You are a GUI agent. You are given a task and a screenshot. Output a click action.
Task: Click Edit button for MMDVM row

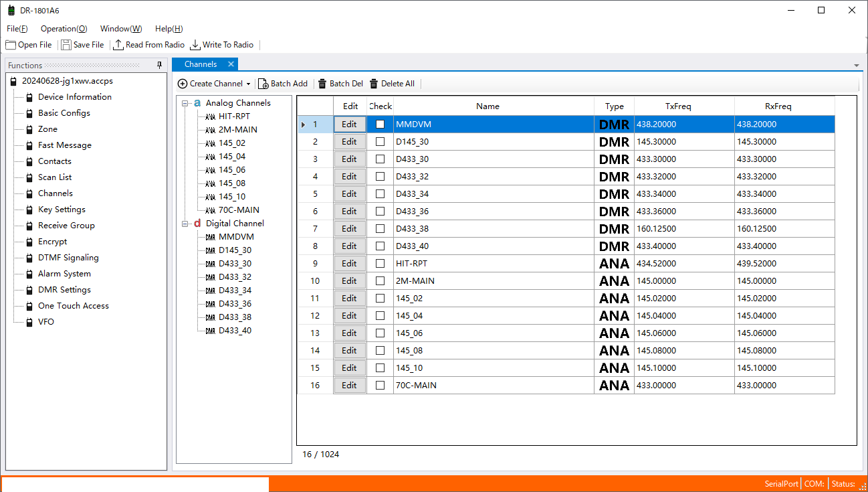[350, 125]
